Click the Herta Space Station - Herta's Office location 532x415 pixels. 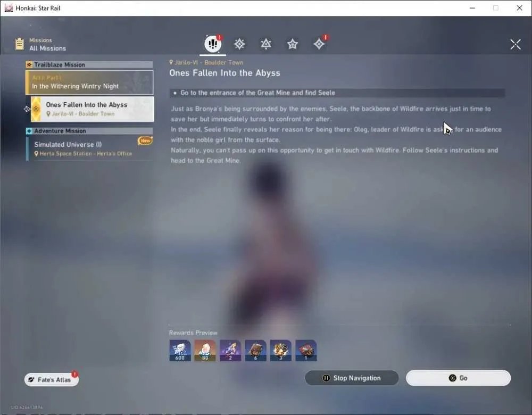tap(83, 154)
